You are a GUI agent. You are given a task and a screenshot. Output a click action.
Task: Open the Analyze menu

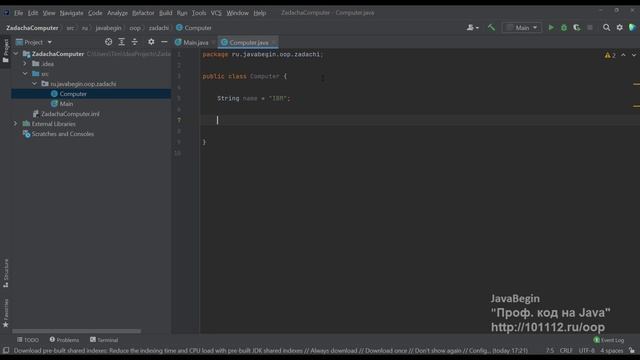tap(117, 13)
